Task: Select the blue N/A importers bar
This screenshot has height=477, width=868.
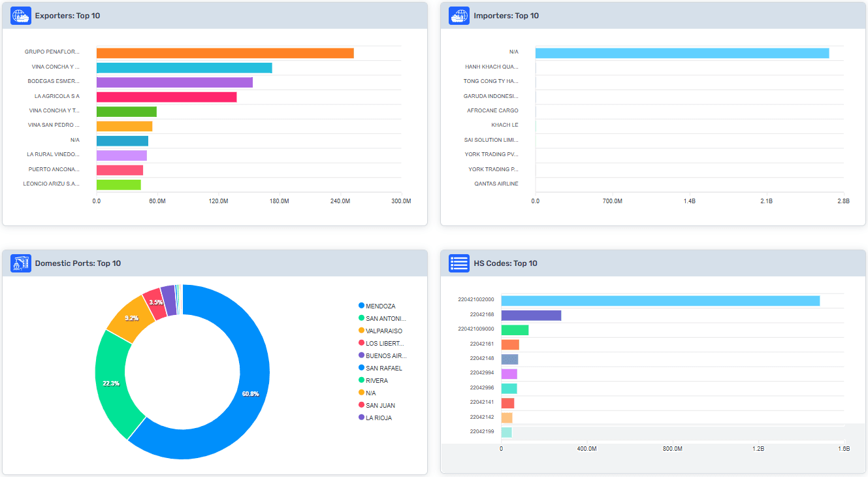Action: tap(682, 53)
